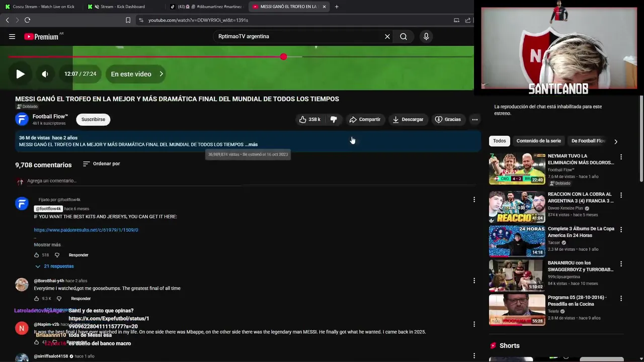Open Football Flow channel avatar

(x=22, y=119)
